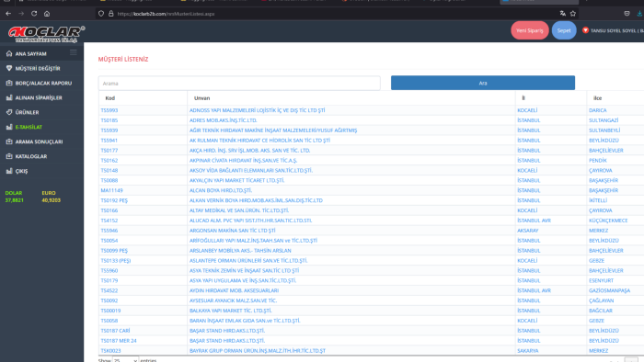Open ARGONSAN MAKİNA SAN TİC customer
Screen dimensions: 644x362
[x=232, y=231]
